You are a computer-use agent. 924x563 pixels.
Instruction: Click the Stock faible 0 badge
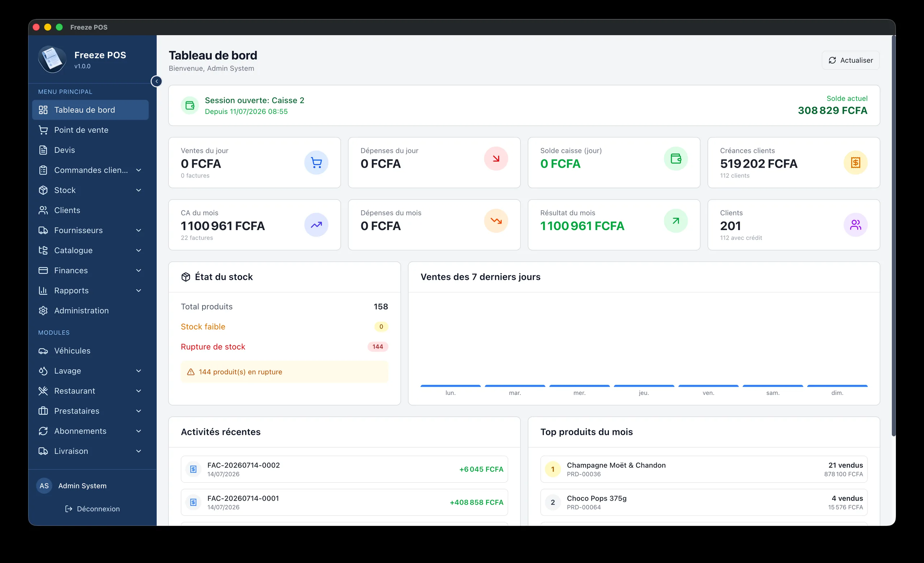381,326
